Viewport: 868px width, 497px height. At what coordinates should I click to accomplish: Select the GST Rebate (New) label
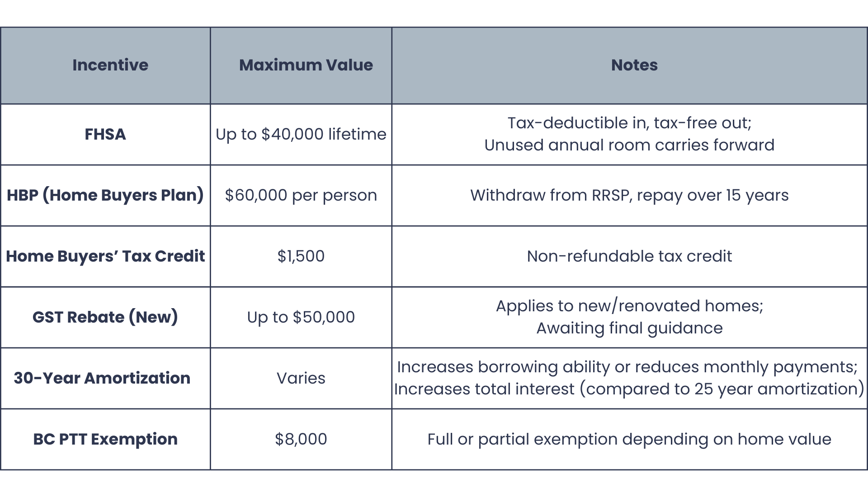coord(105,317)
